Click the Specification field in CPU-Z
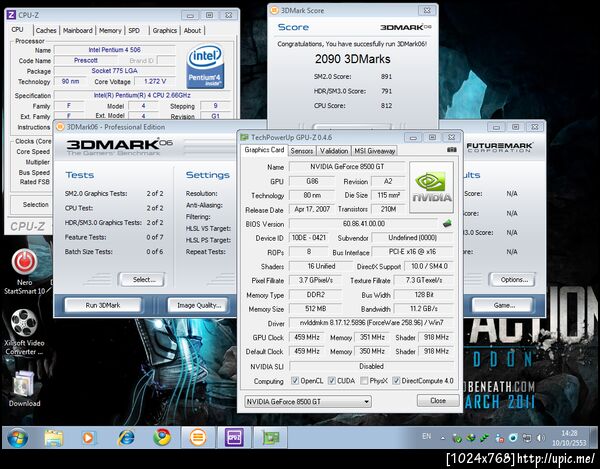The image size is (600, 469). click(142, 95)
